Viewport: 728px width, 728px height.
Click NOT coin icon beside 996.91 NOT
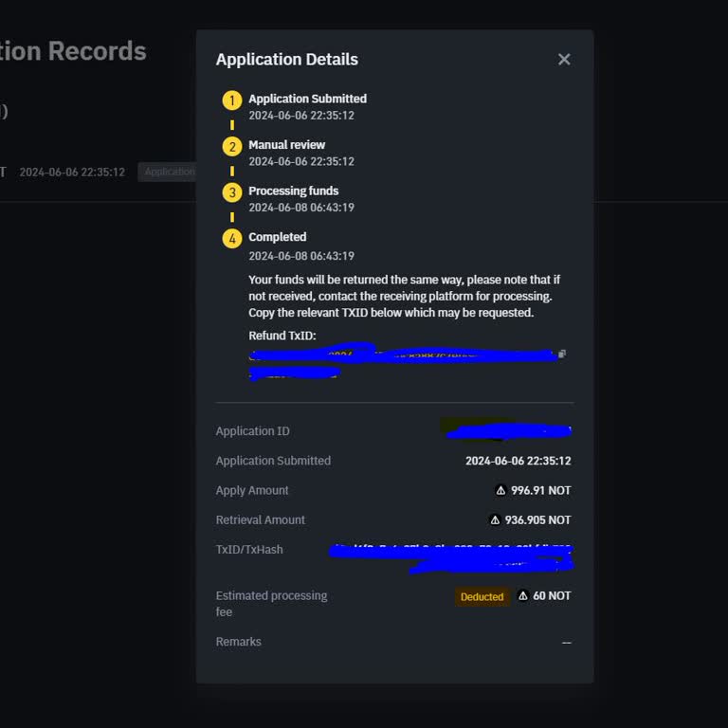coord(500,490)
